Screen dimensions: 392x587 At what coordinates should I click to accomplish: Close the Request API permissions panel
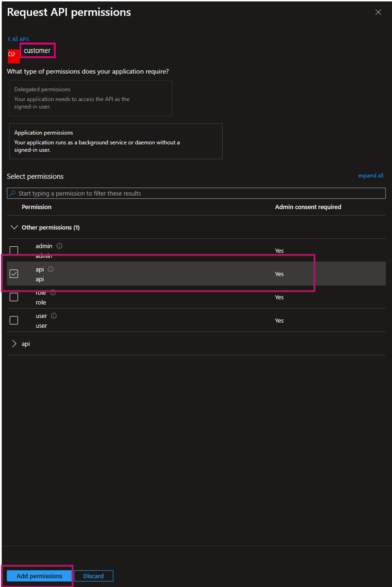[x=378, y=12]
